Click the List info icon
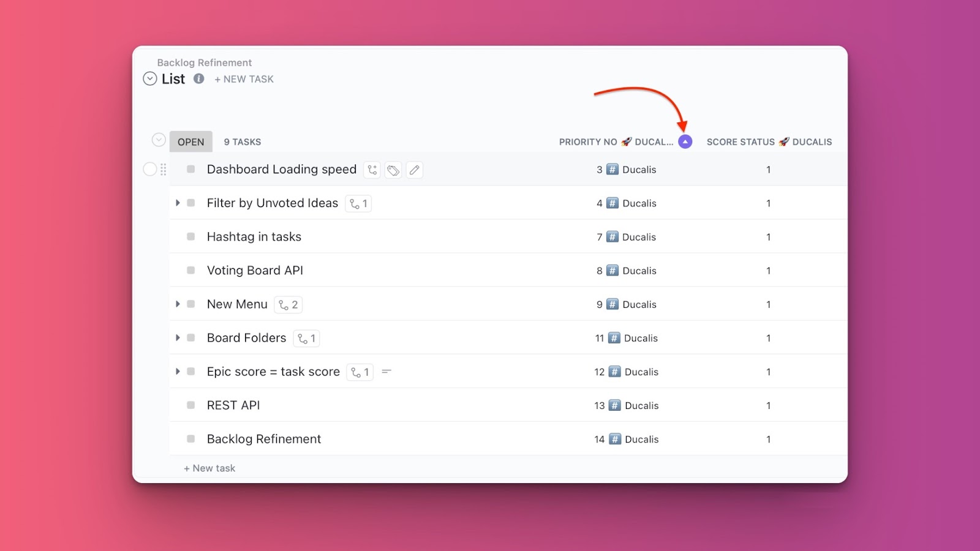This screenshot has height=551, width=980. tap(199, 79)
